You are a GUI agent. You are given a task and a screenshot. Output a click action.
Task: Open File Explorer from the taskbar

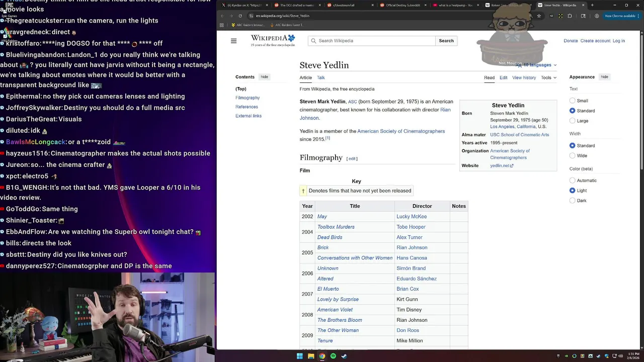(x=311, y=356)
